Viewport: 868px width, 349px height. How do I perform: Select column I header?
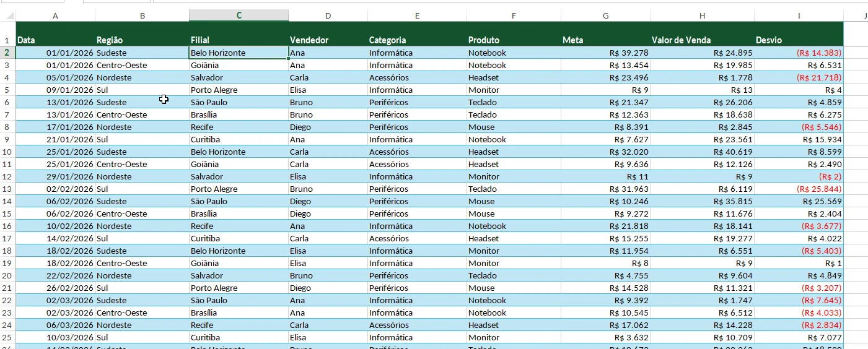coord(799,15)
